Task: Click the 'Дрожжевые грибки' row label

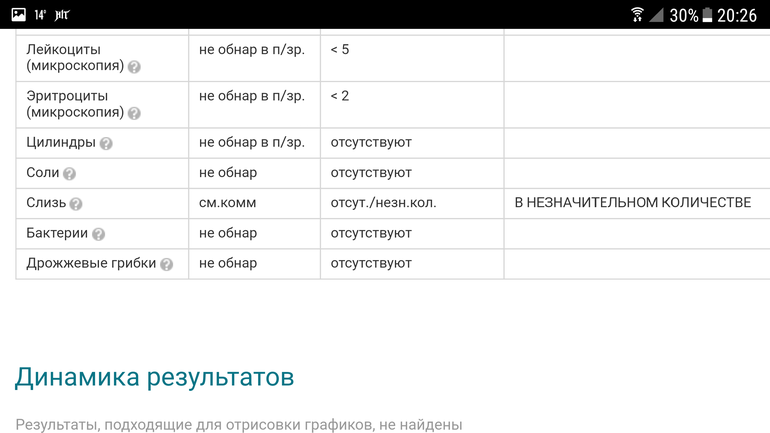Action: click(x=90, y=263)
